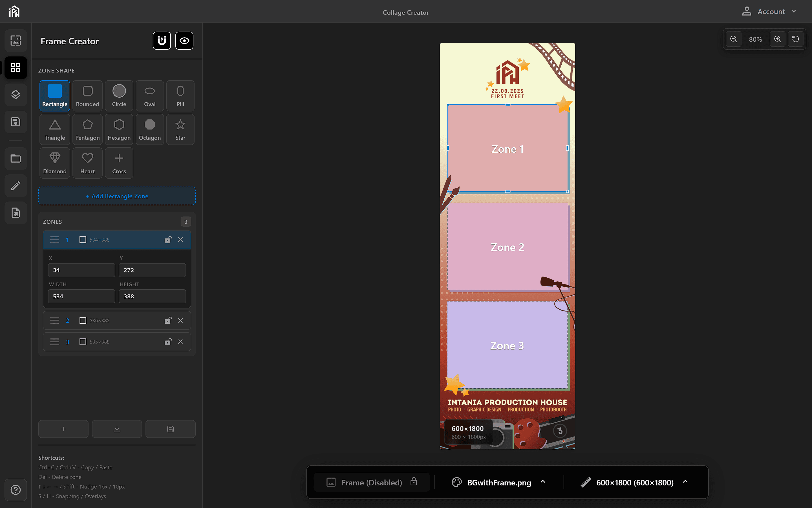Image resolution: width=812 pixels, height=508 pixels.
Task: Choose the Diamond zone shape
Action: (55, 163)
